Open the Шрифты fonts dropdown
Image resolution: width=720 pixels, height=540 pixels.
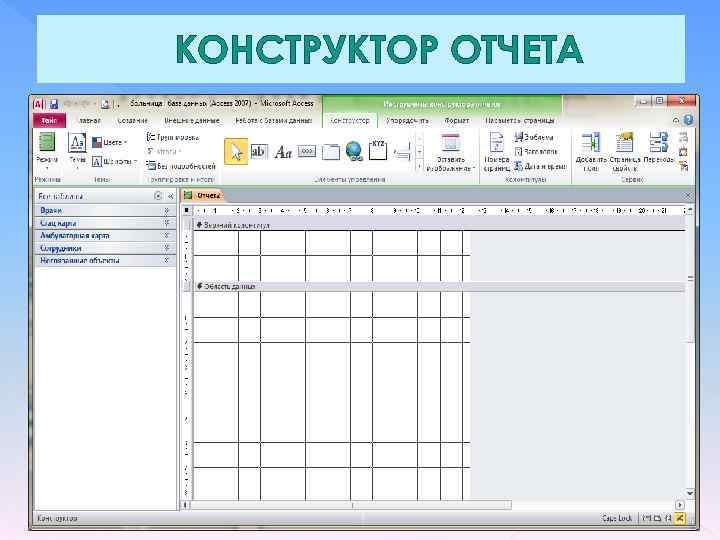(114, 162)
